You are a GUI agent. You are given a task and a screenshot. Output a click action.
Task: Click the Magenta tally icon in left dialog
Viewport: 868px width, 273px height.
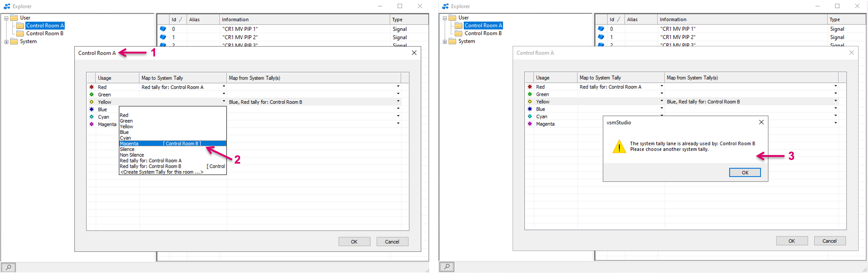coord(92,124)
